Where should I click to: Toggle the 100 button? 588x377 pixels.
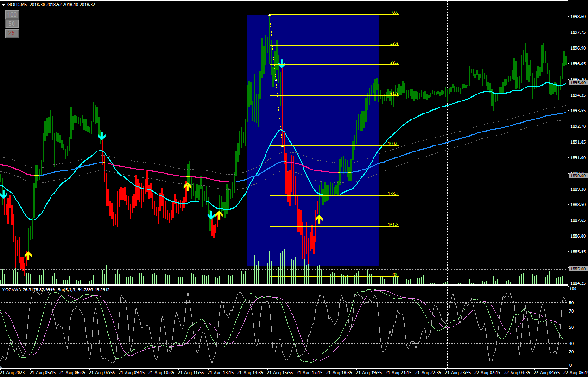click(x=12, y=15)
